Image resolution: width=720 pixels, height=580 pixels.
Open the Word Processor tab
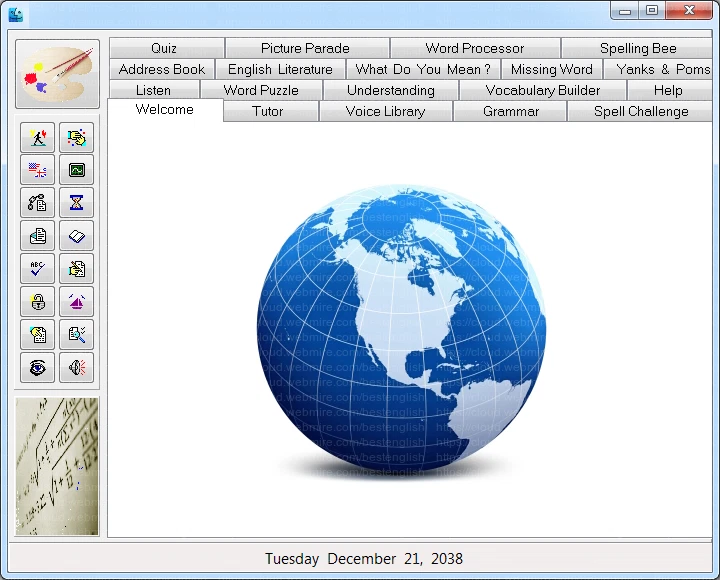tap(475, 48)
